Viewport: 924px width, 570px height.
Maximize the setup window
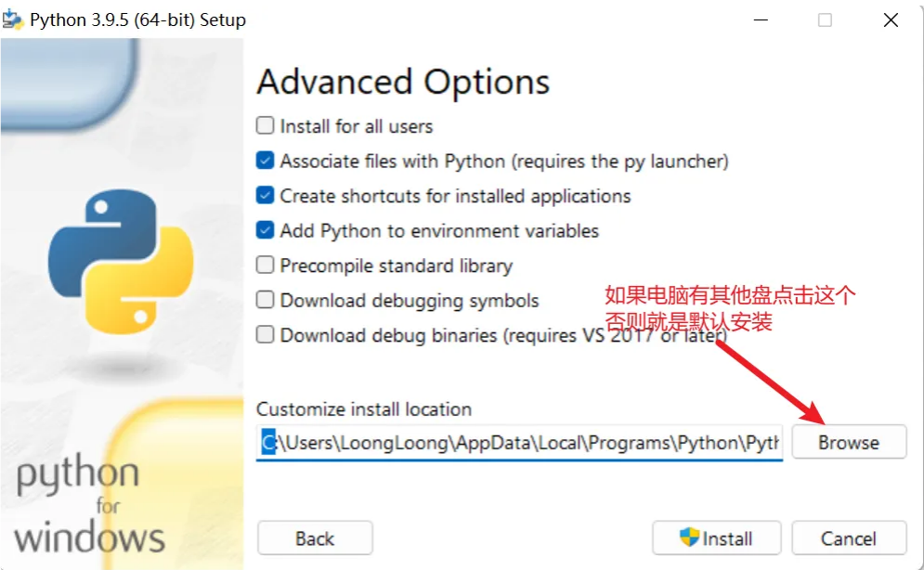tap(825, 20)
